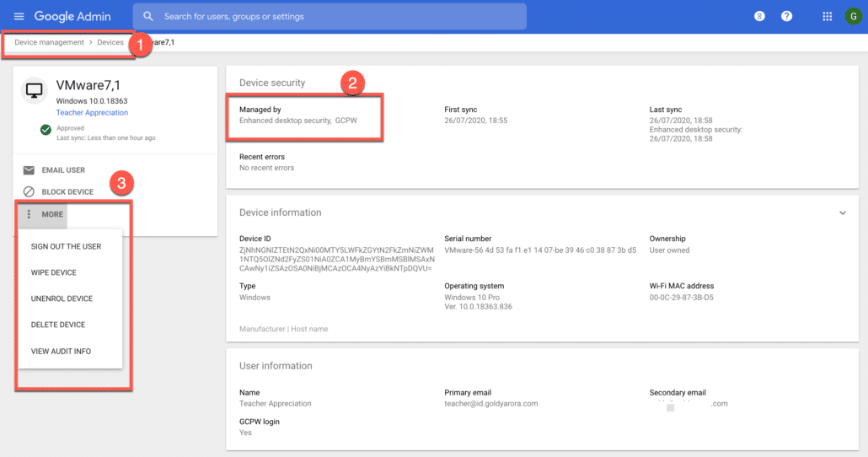Click the Google Admin logo text
Viewport: 868px width, 457px height.
[x=72, y=16]
